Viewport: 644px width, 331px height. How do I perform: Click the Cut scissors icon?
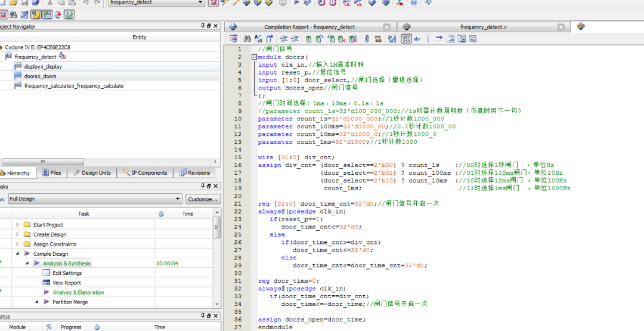click(x=49, y=3)
